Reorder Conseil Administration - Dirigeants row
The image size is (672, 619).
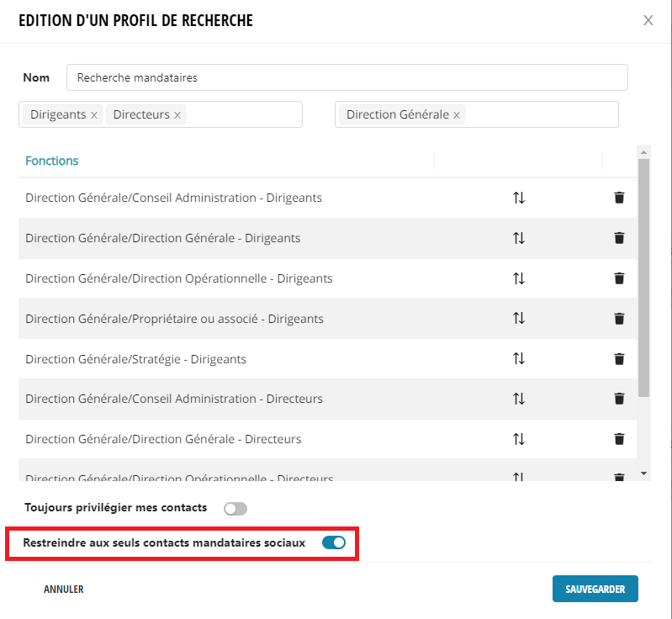519,198
